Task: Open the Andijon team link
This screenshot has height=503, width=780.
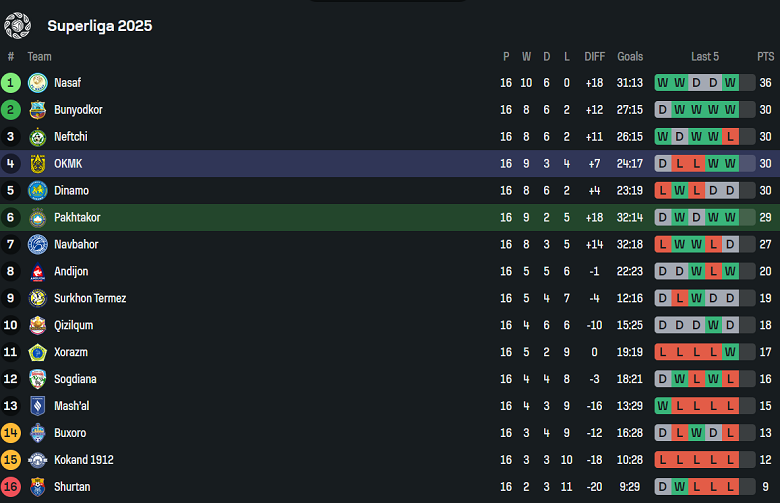Action: pyautogui.click(x=71, y=271)
